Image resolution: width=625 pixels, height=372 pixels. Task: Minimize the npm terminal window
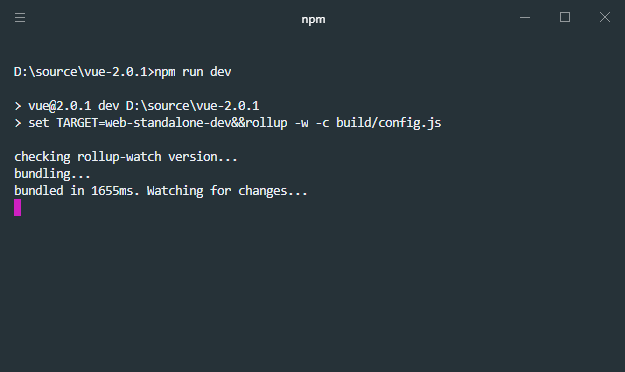(525, 18)
